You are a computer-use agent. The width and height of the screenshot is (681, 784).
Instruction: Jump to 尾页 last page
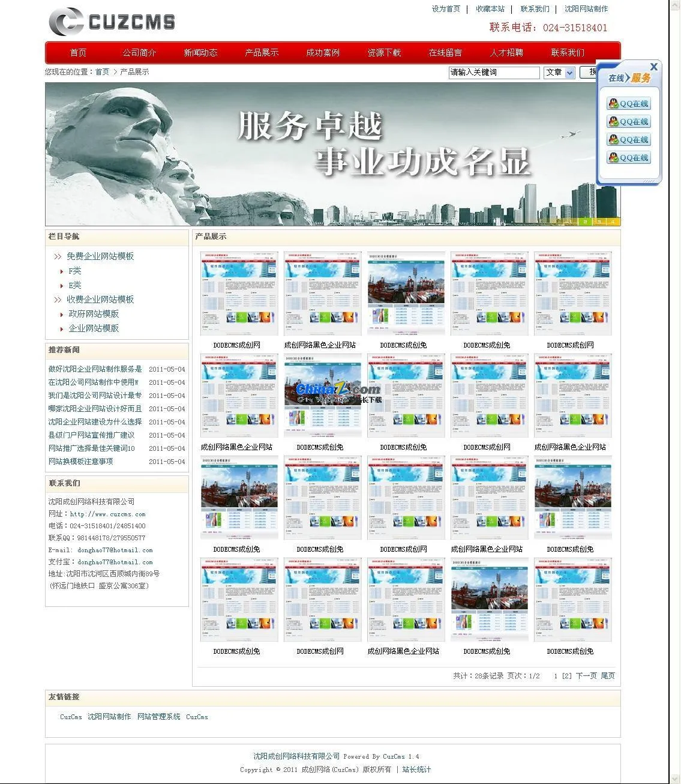coord(608,676)
